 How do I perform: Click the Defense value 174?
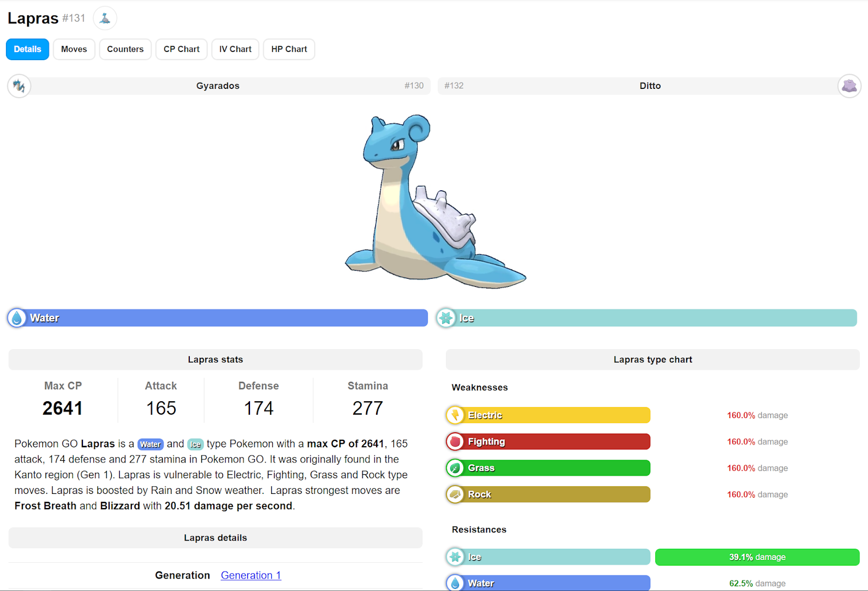pyautogui.click(x=259, y=408)
